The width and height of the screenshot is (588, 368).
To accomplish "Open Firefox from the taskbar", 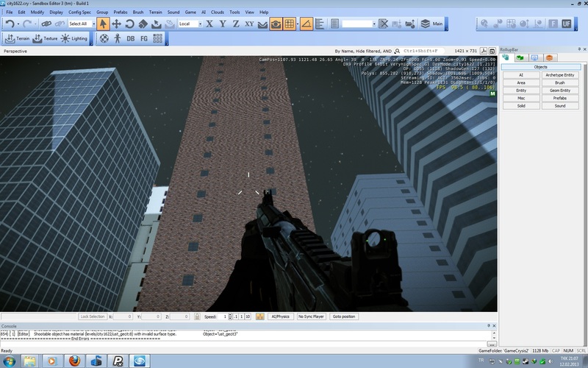I will tap(75, 361).
